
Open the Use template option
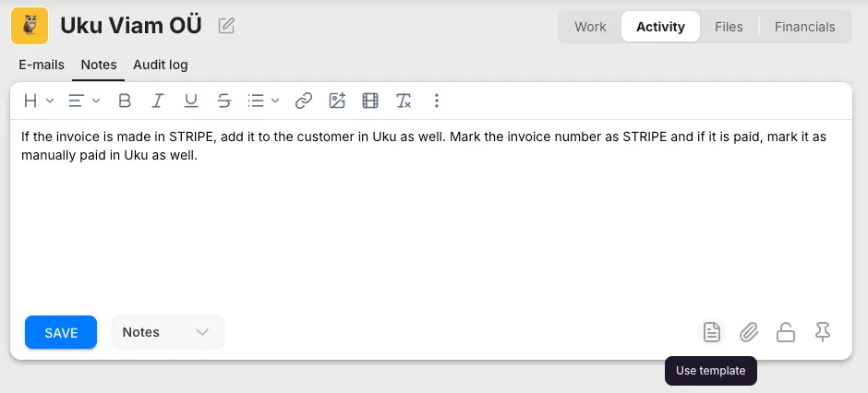pos(711,332)
